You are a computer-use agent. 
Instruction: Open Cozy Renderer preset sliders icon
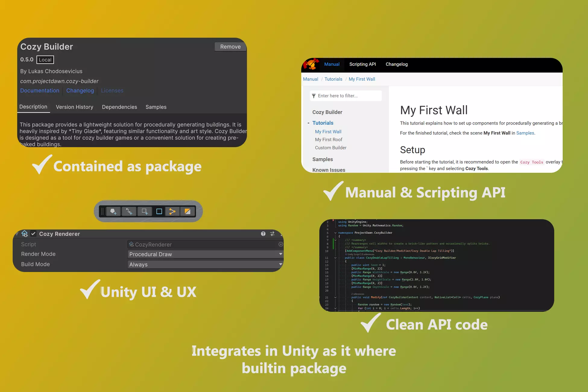click(272, 234)
